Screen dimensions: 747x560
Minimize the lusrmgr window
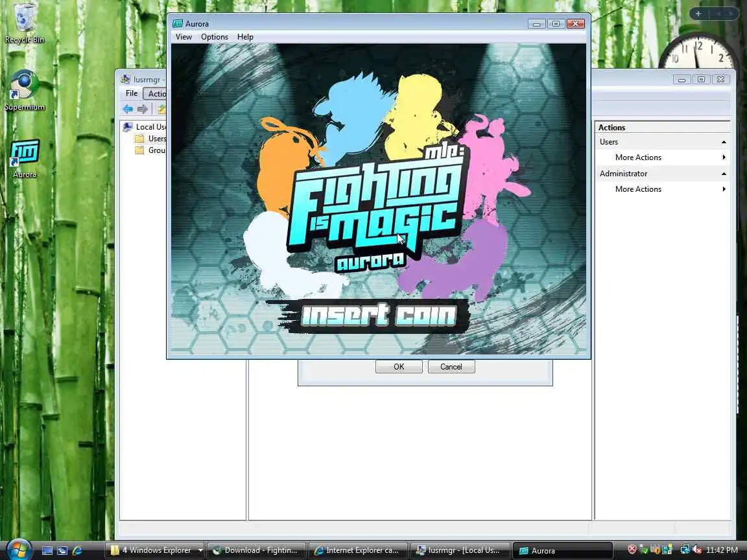click(x=682, y=80)
